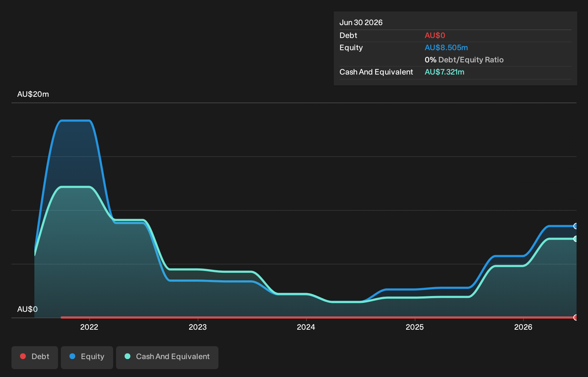588x377 pixels.
Task: Toggle the Equity series in the legend
Action: coord(87,357)
